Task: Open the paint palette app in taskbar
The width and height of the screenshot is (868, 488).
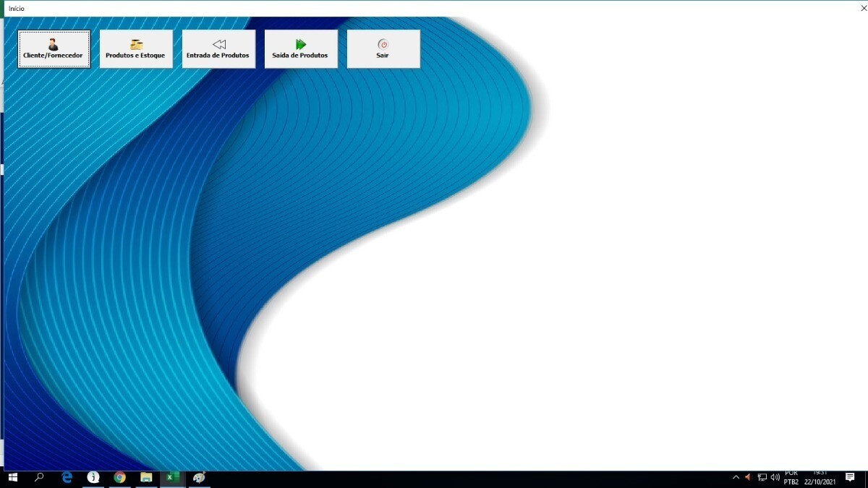Action: (199, 478)
